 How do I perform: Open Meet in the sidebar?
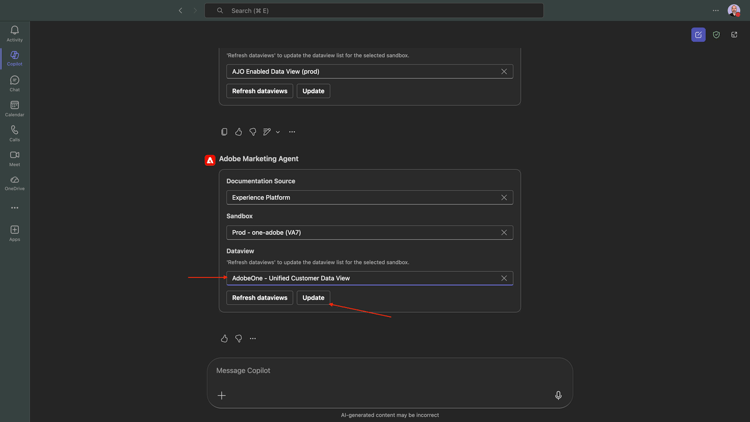[x=14, y=158]
